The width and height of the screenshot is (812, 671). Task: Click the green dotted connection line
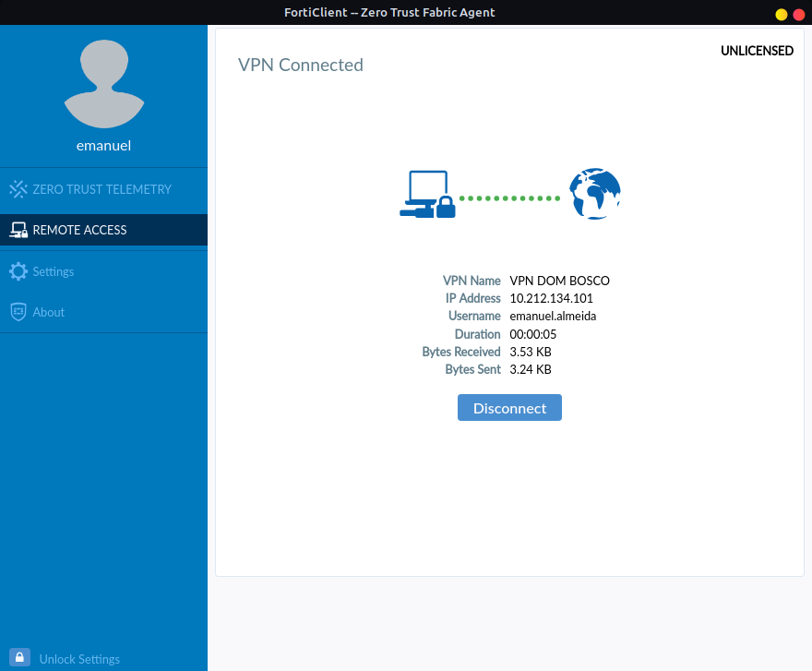click(509, 198)
